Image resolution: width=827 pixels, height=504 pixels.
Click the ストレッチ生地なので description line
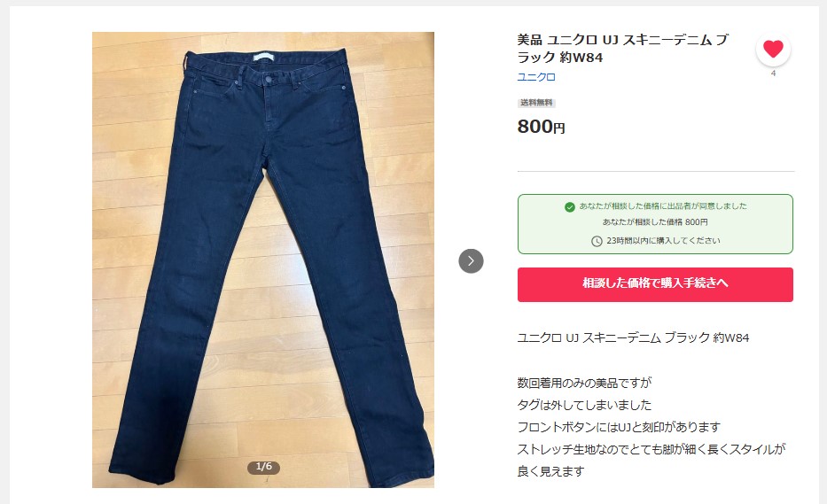(x=651, y=449)
